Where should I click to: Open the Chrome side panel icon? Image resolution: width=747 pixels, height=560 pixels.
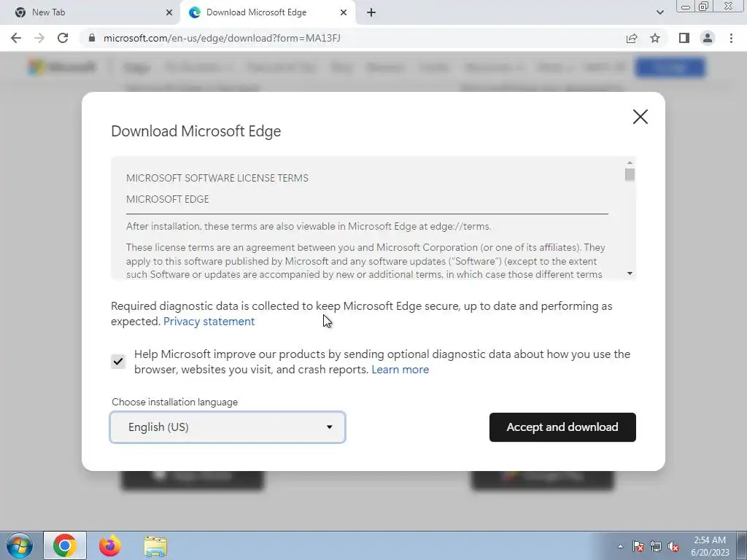[x=684, y=38]
